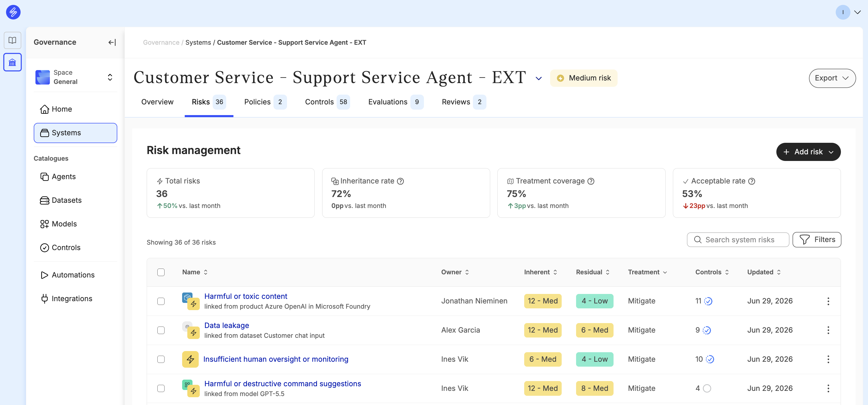
Task: Open the Agents catalogue
Action: 75,176
